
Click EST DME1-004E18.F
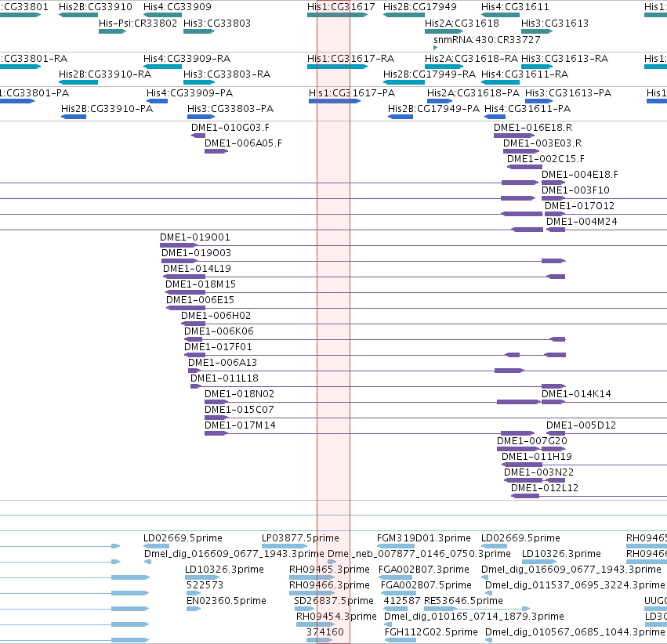coord(553,183)
